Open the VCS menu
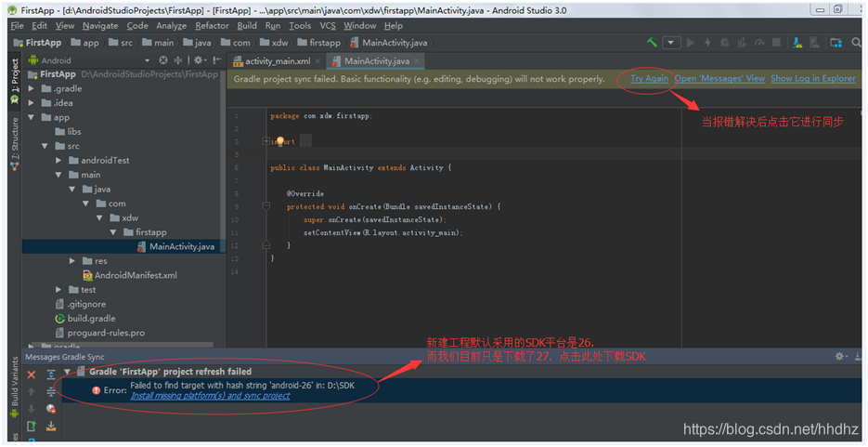The height and width of the screenshot is (447, 868). click(328, 25)
